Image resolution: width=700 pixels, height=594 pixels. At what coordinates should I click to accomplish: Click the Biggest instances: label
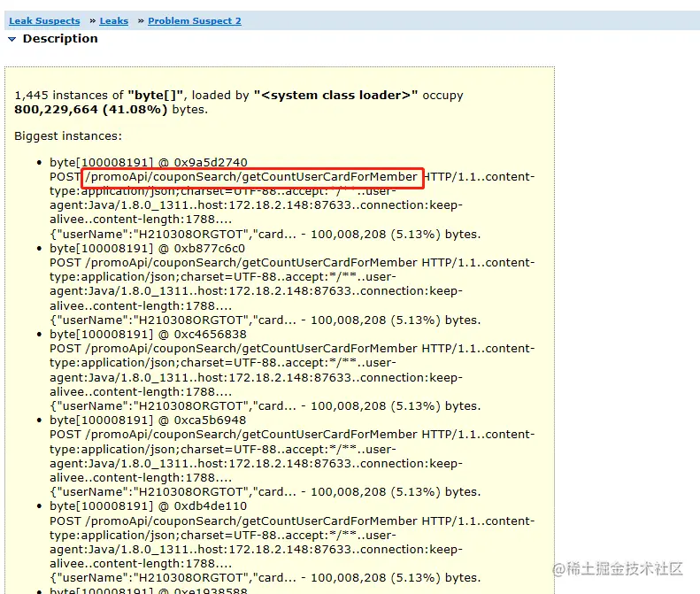pos(68,135)
